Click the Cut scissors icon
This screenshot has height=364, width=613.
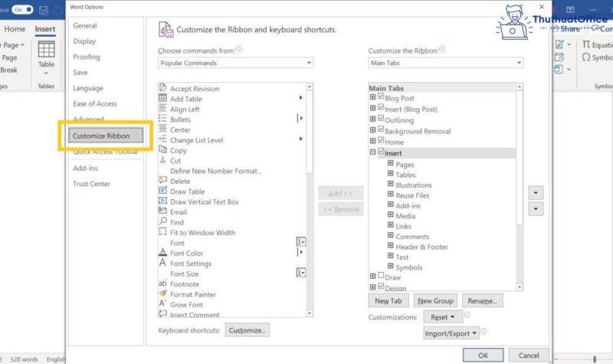coord(162,161)
